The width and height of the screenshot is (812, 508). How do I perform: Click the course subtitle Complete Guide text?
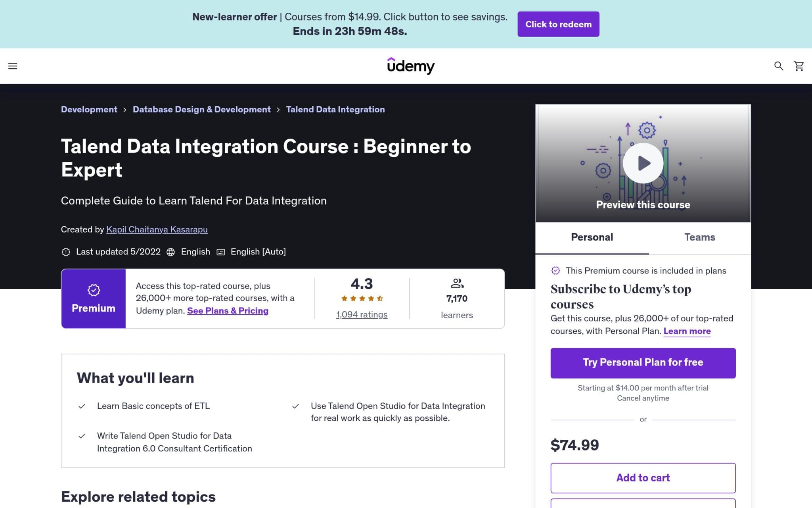pos(194,201)
